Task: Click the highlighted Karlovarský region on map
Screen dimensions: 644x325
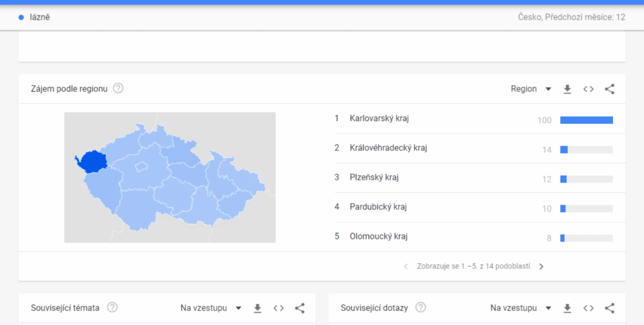Action: [92, 161]
